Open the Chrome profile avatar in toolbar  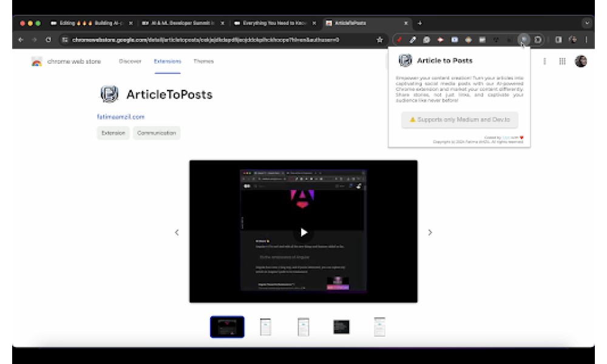click(572, 39)
